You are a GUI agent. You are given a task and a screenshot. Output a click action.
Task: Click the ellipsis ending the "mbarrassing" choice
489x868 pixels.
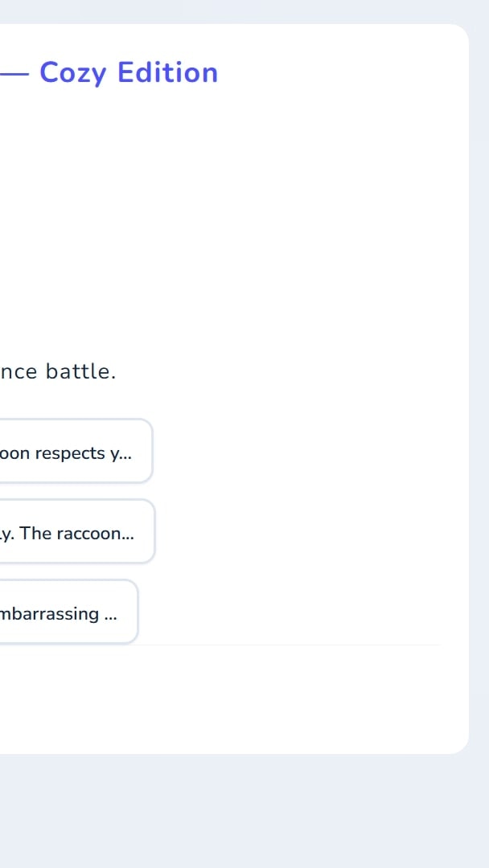coord(111,614)
